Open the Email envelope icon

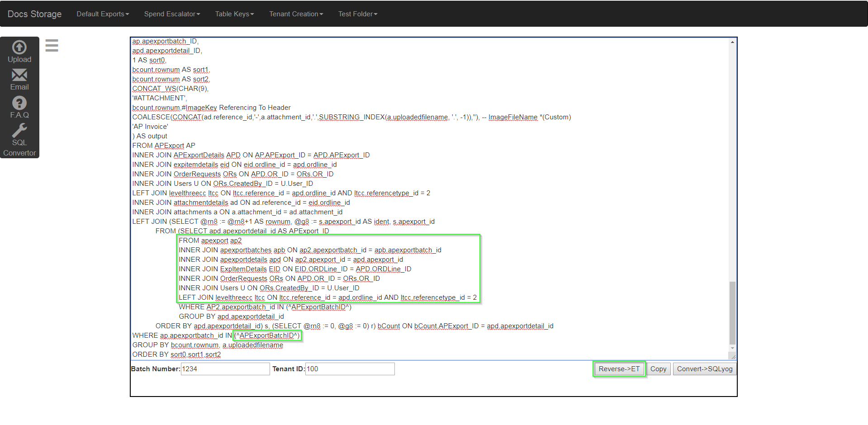[19, 75]
